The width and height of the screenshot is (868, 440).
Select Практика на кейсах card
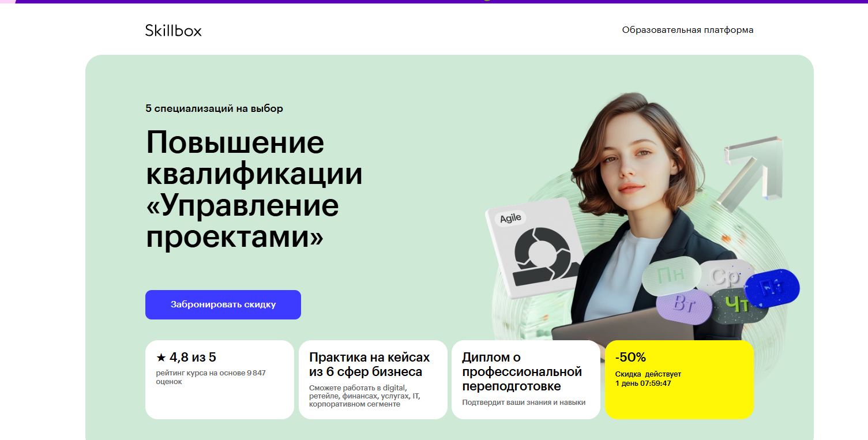click(373, 379)
